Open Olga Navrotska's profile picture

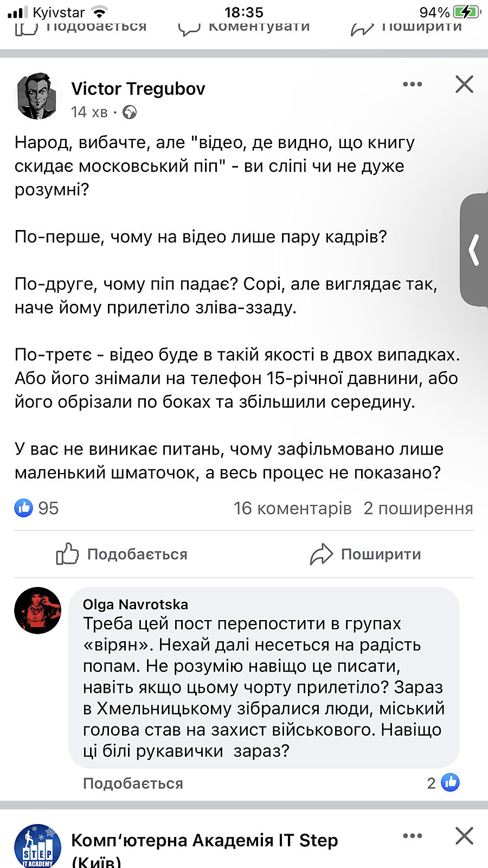[x=37, y=610]
